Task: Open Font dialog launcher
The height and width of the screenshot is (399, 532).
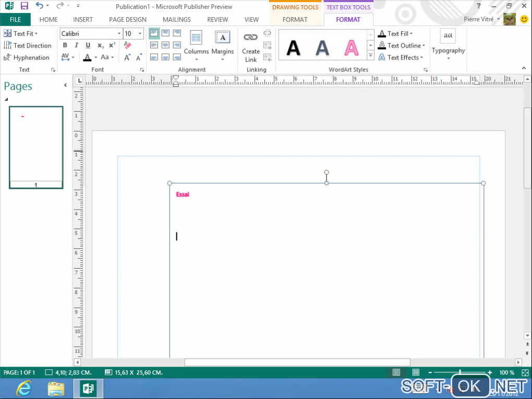Action: (142, 70)
